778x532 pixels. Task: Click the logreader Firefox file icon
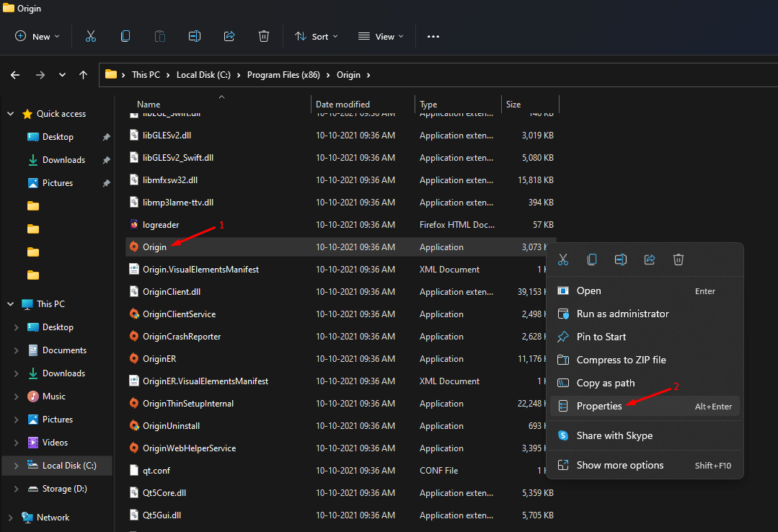coord(134,224)
